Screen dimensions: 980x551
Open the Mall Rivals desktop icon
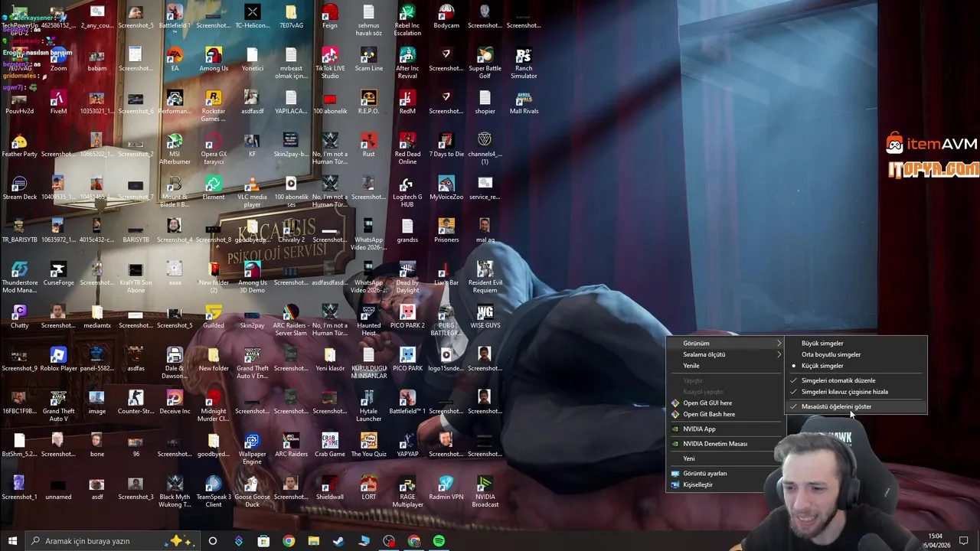(x=524, y=103)
